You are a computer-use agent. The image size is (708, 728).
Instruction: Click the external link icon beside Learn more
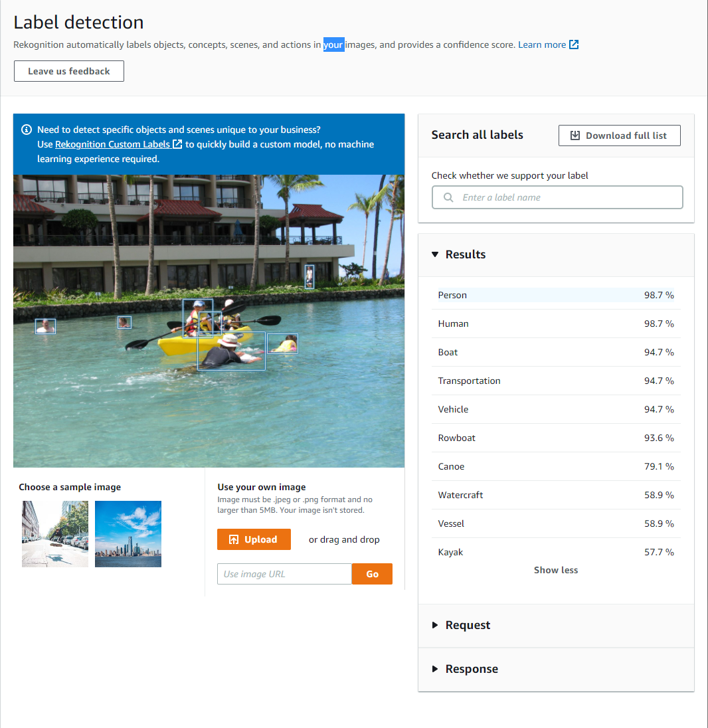[574, 45]
